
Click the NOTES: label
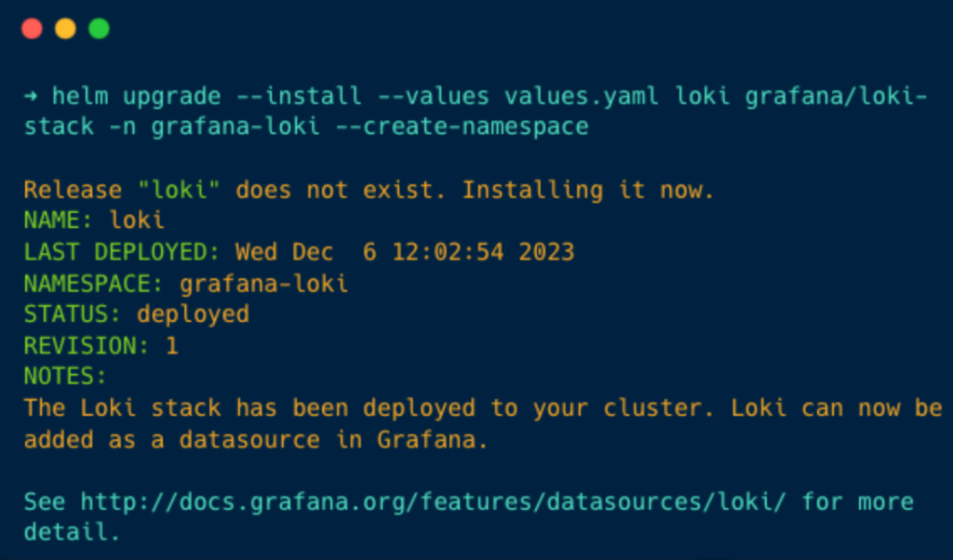(65, 377)
